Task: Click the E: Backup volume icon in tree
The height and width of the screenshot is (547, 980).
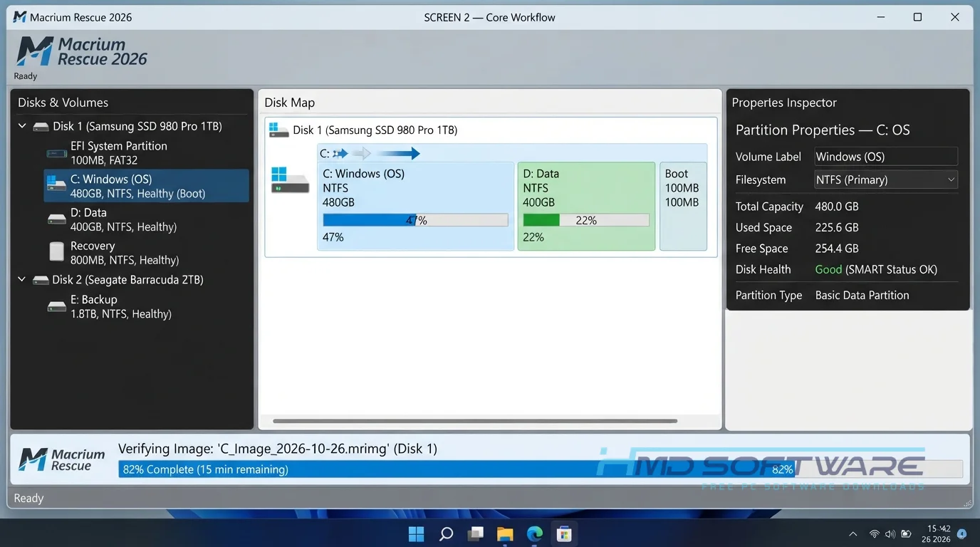Action: (x=57, y=307)
